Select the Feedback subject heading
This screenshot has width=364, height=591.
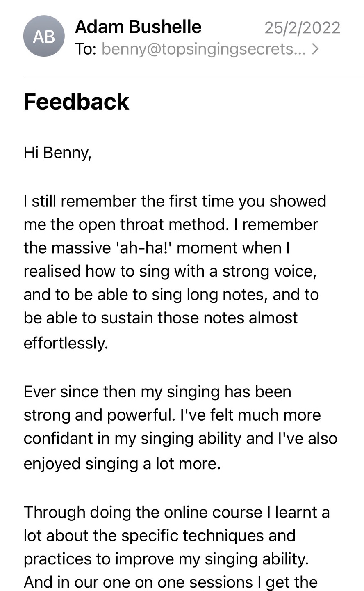(76, 102)
